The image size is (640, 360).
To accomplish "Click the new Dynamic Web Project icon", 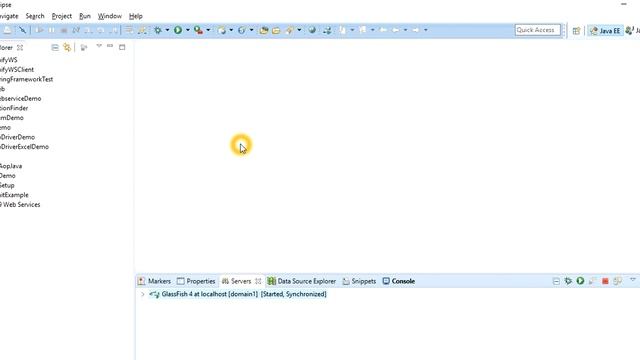I will click(222, 30).
